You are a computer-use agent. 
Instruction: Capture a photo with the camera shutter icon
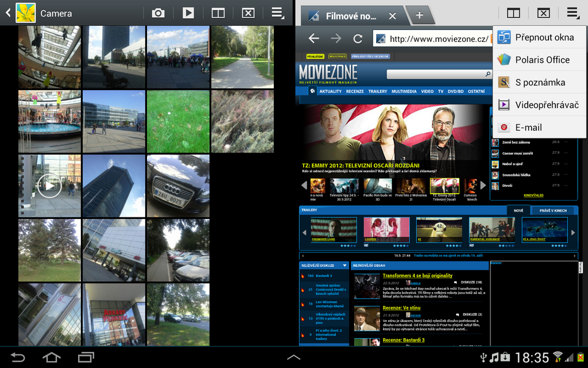point(158,13)
